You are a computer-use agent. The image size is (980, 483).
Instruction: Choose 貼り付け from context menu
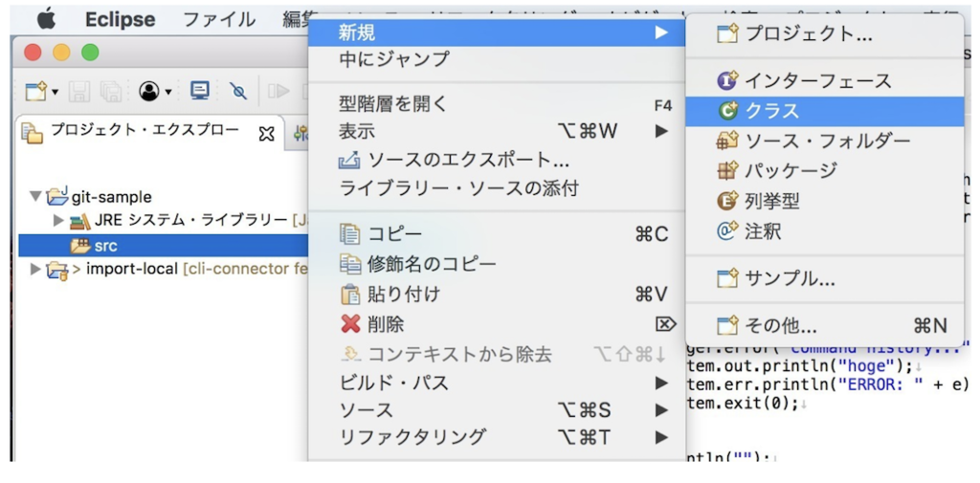coord(497,294)
